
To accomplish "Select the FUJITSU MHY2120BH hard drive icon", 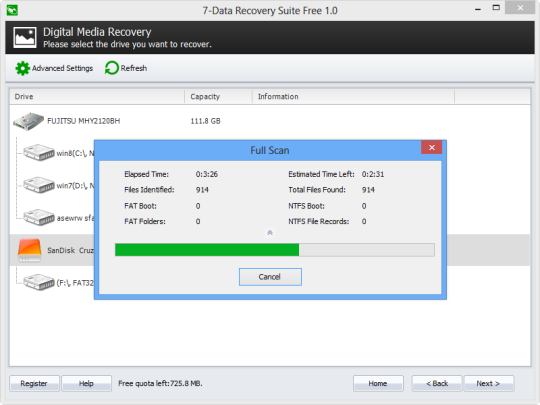I will point(29,121).
